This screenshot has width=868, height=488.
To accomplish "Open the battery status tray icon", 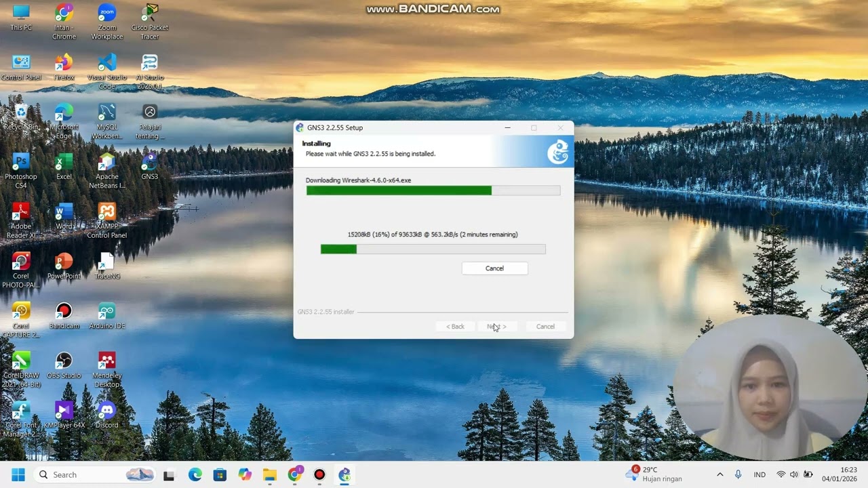I will click(x=808, y=474).
